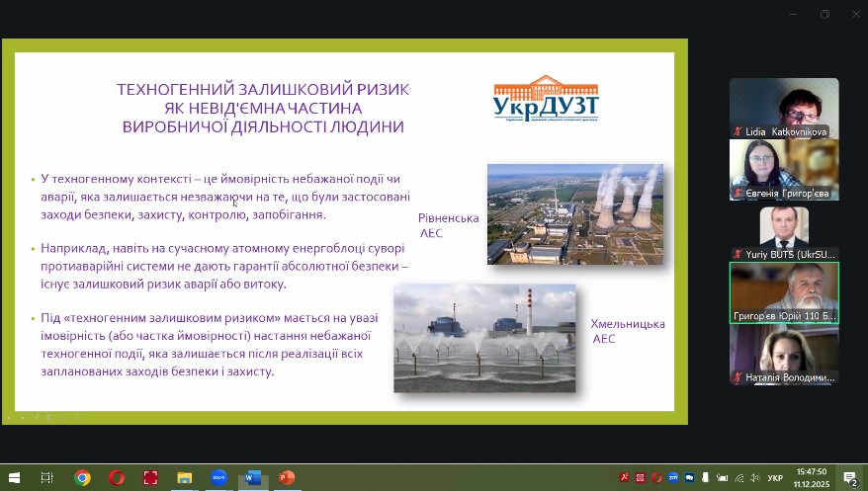Open Task View on the taskbar
Viewport: 868px width, 491px height.
[46, 478]
